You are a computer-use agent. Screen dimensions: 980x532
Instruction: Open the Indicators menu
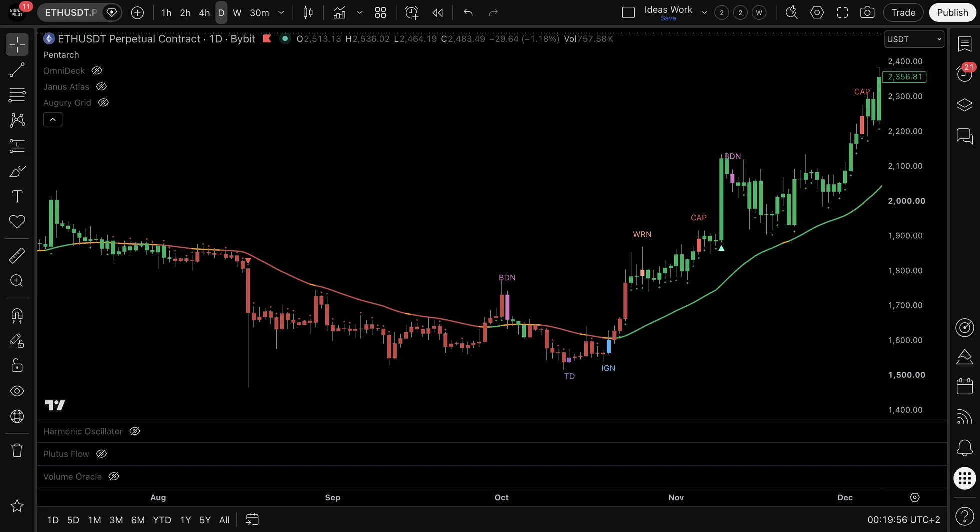coord(339,13)
